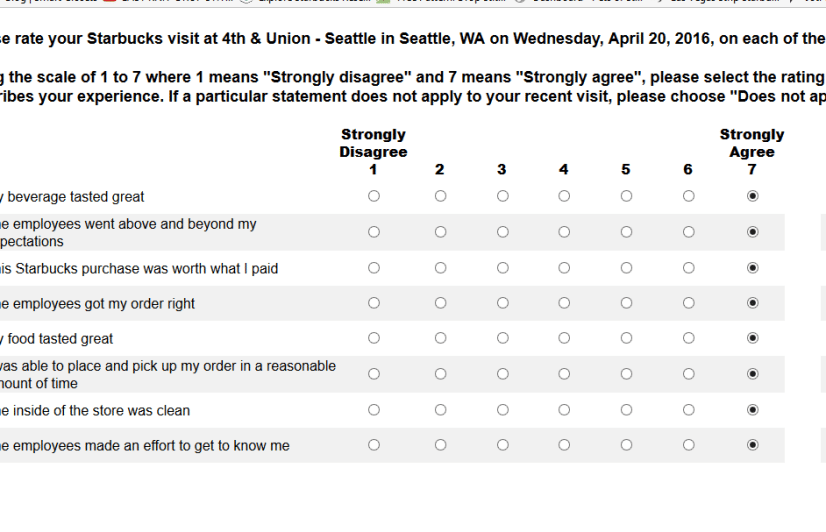Rate purchase worth what I paid as 5
The height and width of the screenshot is (532, 826).
click(626, 268)
